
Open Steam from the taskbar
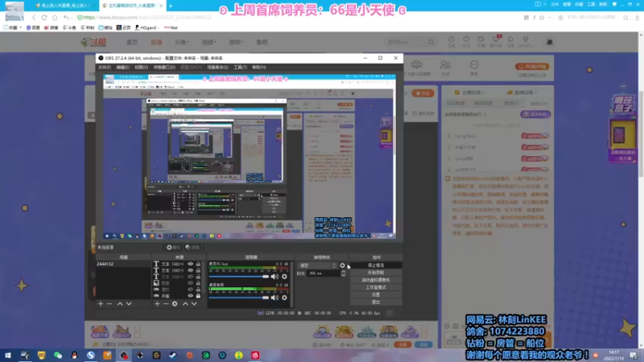click(173, 356)
